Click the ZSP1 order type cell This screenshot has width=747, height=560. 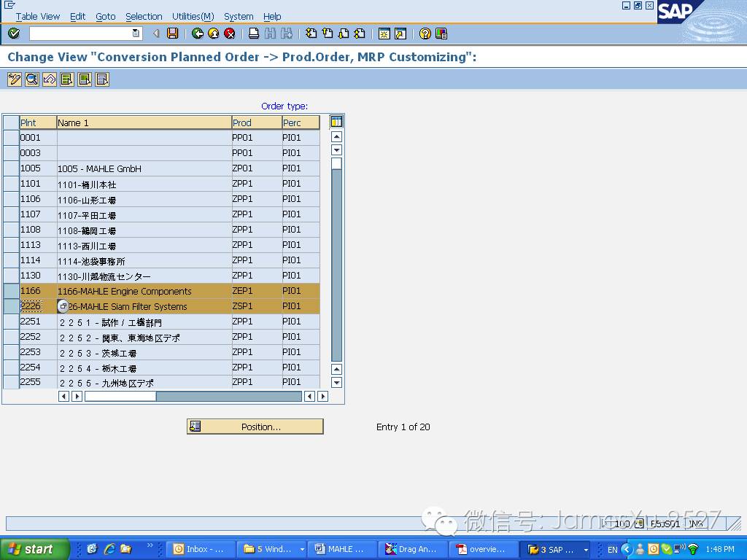pos(256,306)
